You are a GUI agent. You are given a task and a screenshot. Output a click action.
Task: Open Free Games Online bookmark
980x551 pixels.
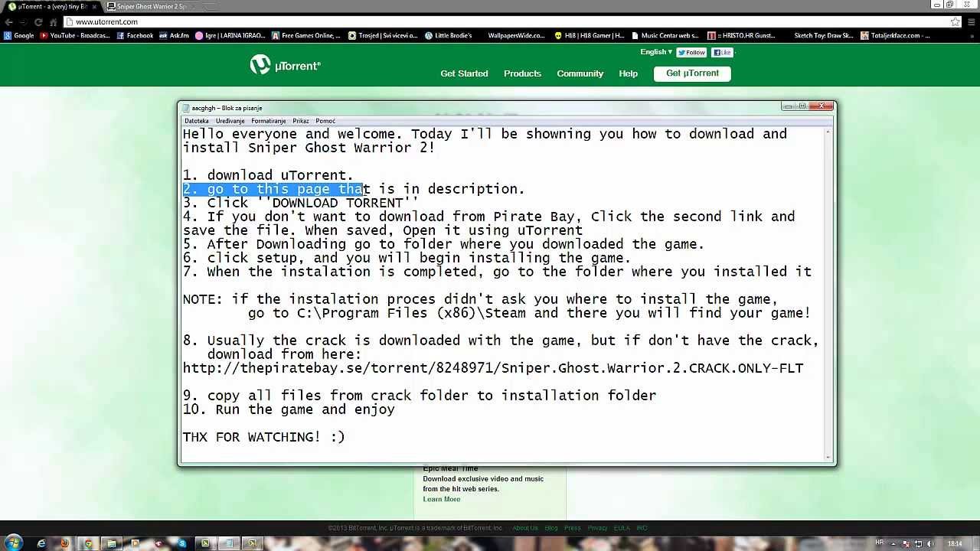pos(306,35)
